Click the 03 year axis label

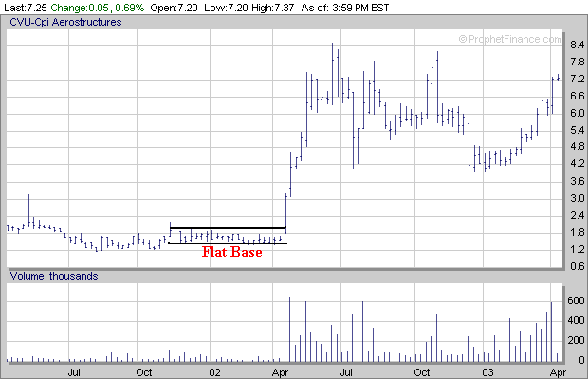point(487,372)
